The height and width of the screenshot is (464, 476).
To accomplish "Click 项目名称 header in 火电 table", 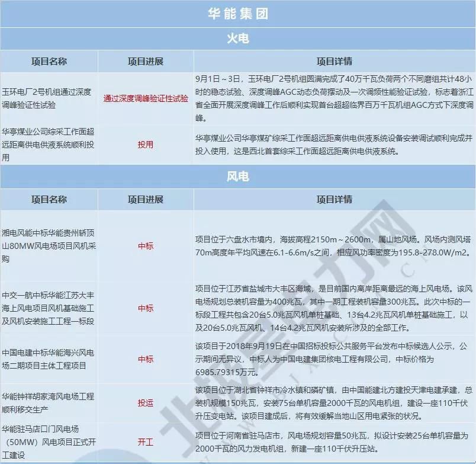I will pos(49,62).
